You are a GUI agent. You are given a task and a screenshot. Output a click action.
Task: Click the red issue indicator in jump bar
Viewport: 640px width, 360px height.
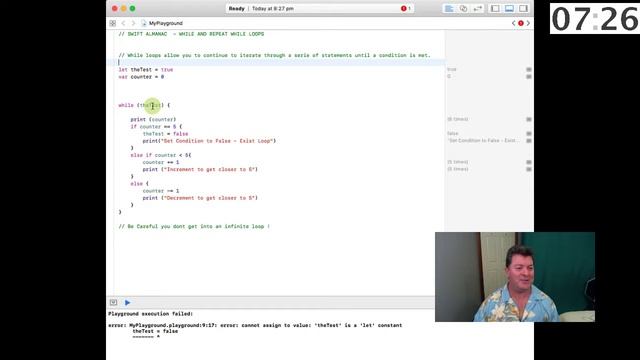click(x=521, y=23)
